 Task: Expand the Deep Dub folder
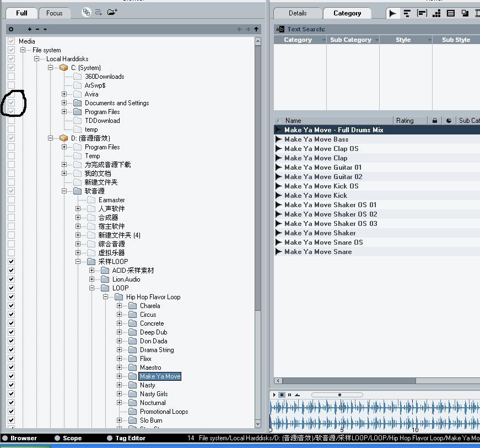point(119,332)
